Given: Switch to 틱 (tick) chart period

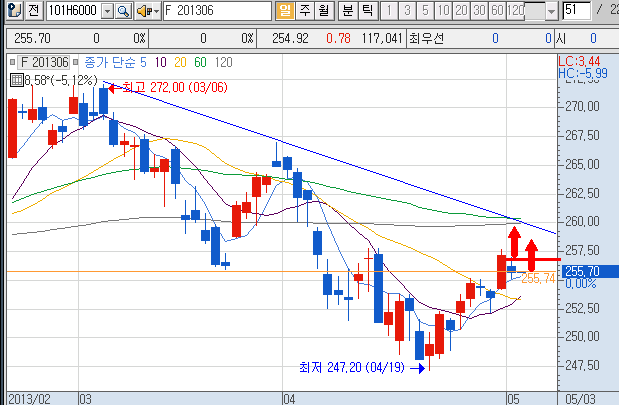Looking at the screenshot, I should pyautogui.click(x=365, y=11).
